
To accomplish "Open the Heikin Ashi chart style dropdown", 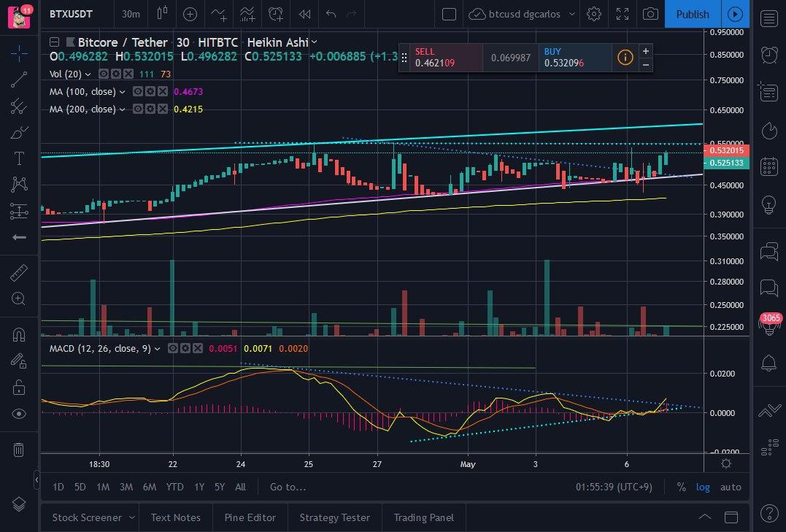I will (282, 42).
